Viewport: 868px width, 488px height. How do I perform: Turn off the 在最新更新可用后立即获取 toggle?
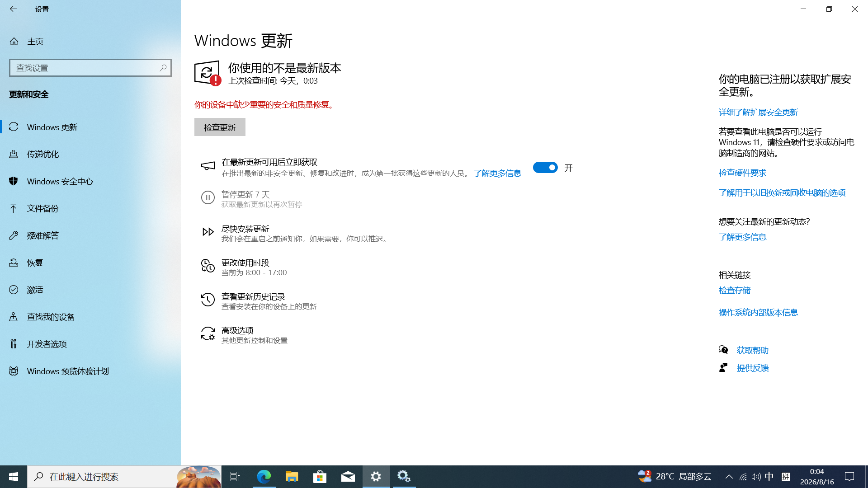(x=545, y=168)
